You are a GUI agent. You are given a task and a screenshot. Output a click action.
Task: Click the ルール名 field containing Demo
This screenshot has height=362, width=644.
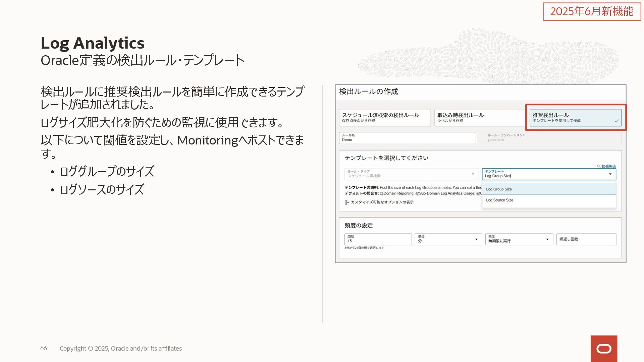pyautogui.click(x=408, y=138)
